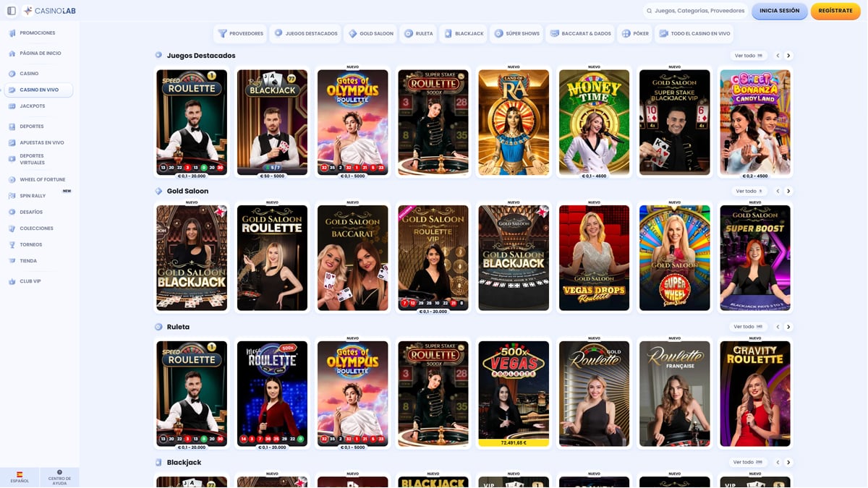
Task: Click the Inicia Sesión button
Action: (780, 11)
